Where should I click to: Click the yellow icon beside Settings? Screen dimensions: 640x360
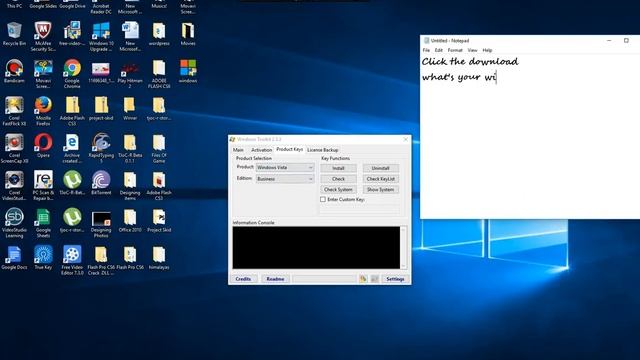click(363, 279)
